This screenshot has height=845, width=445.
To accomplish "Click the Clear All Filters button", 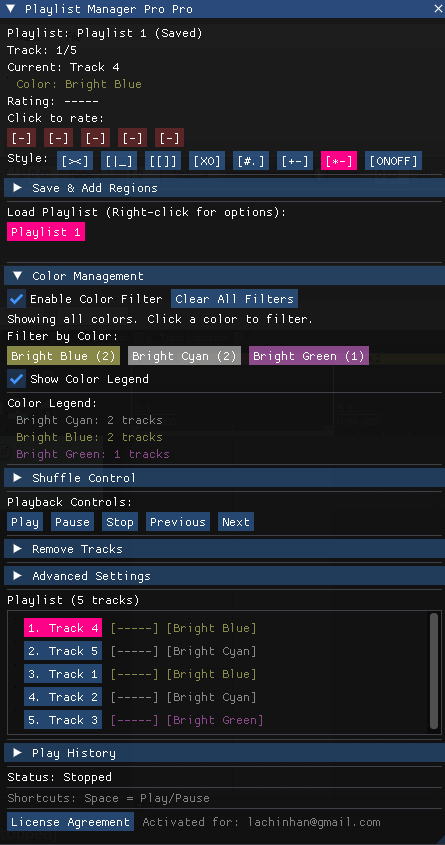I will pos(234,299).
